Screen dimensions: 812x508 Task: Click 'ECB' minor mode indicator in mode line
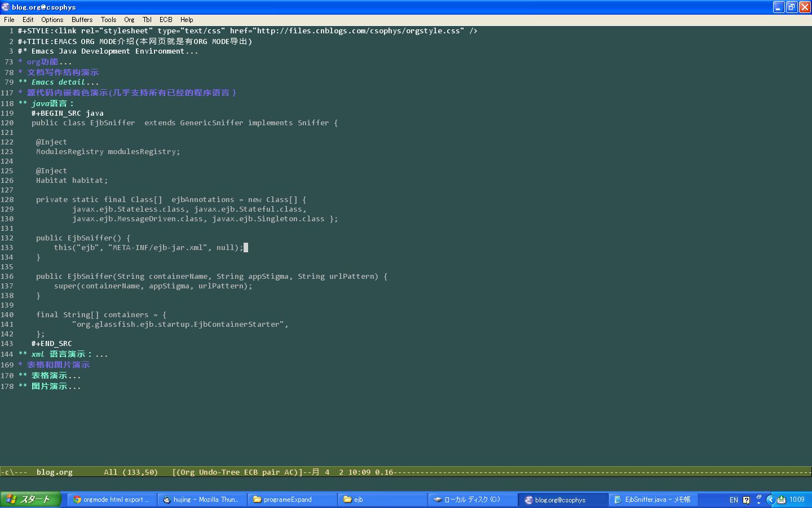click(250, 472)
